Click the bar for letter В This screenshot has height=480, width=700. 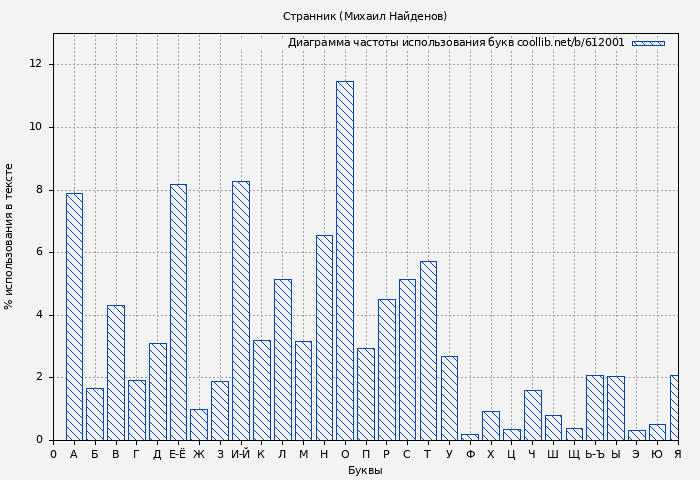(x=116, y=372)
